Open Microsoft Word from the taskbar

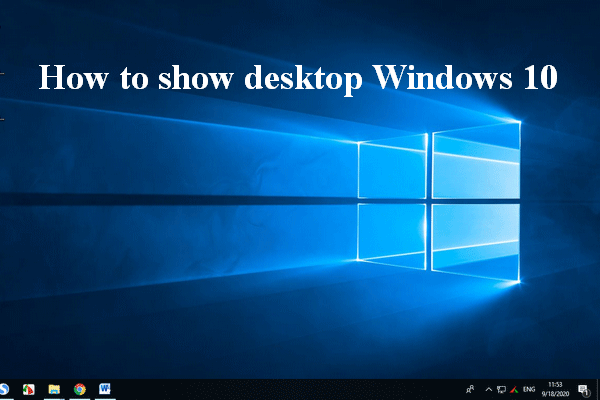105,389
